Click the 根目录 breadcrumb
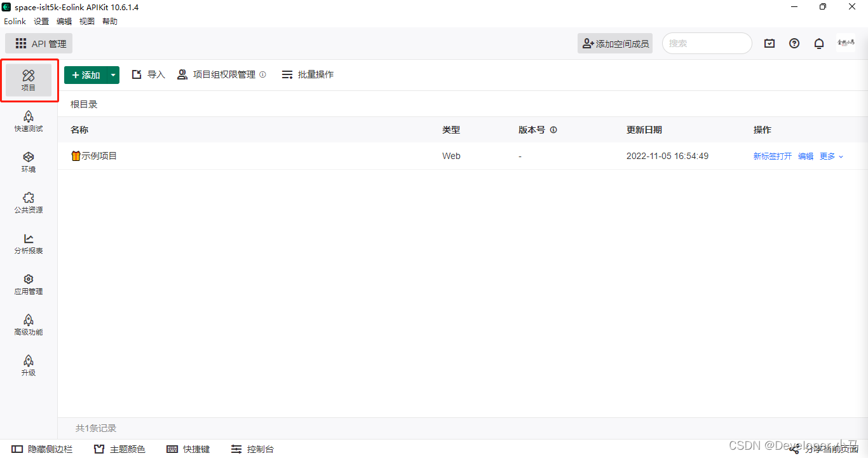The width and height of the screenshot is (868, 458). (x=84, y=104)
